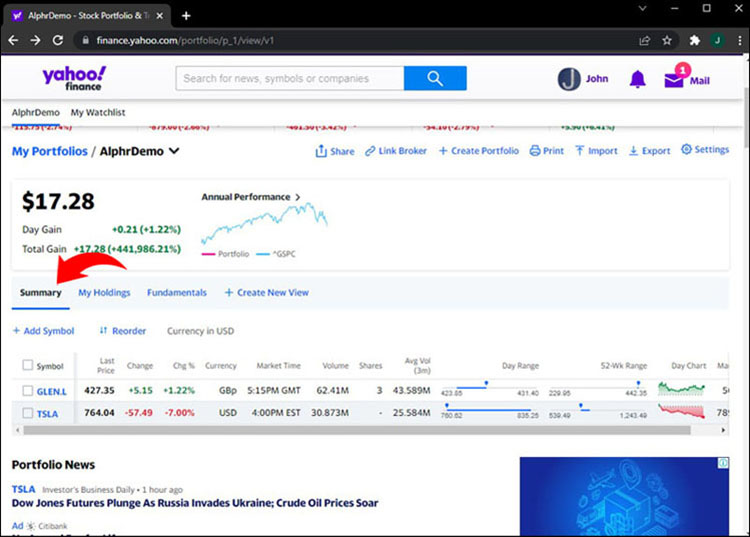Check the GLEN.L row checkbox
This screenshot has height=537, width=750.
[28, 391]
